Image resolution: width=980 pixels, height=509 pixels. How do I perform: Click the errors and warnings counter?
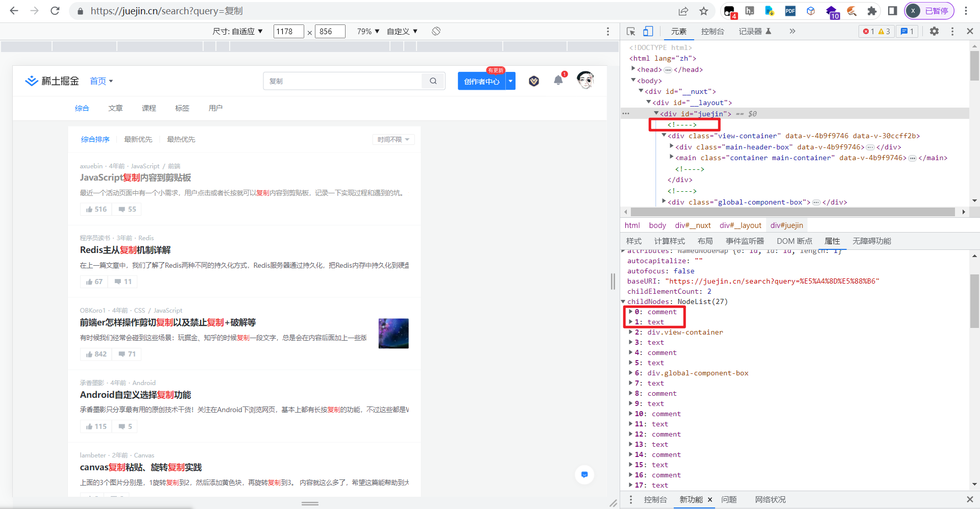(876, 31)
